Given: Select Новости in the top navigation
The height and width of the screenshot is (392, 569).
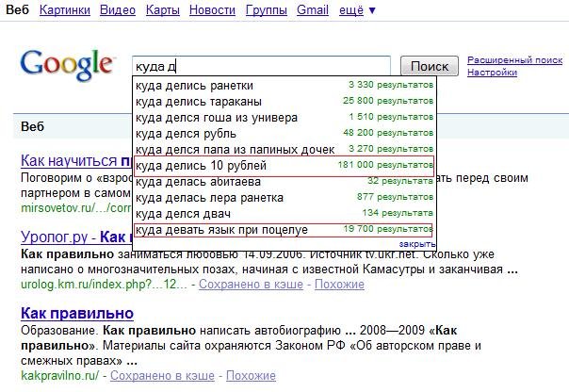Looking at the screenshot, I should coord(212,9).
